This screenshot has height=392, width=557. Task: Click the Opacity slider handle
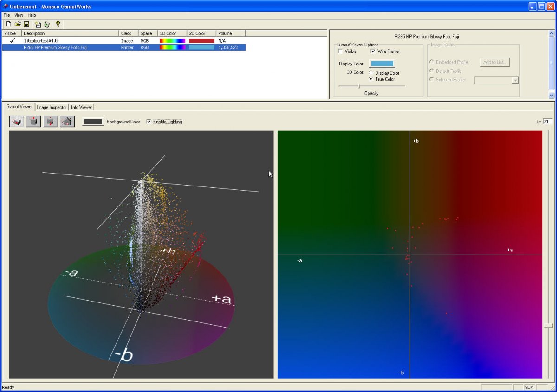[359, 86]
